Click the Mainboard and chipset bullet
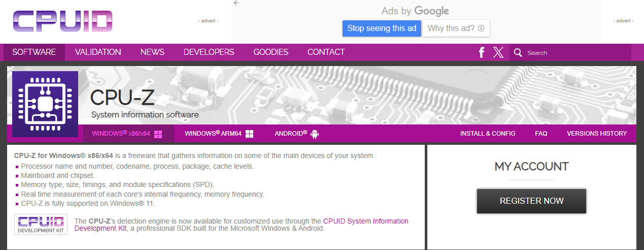644x250 pixels. pos(58,175)
